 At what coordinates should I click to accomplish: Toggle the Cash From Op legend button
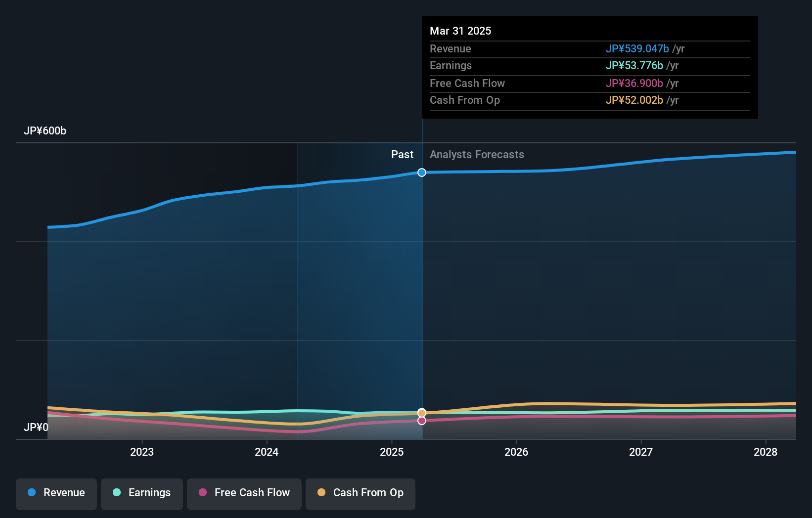[361, 494]
